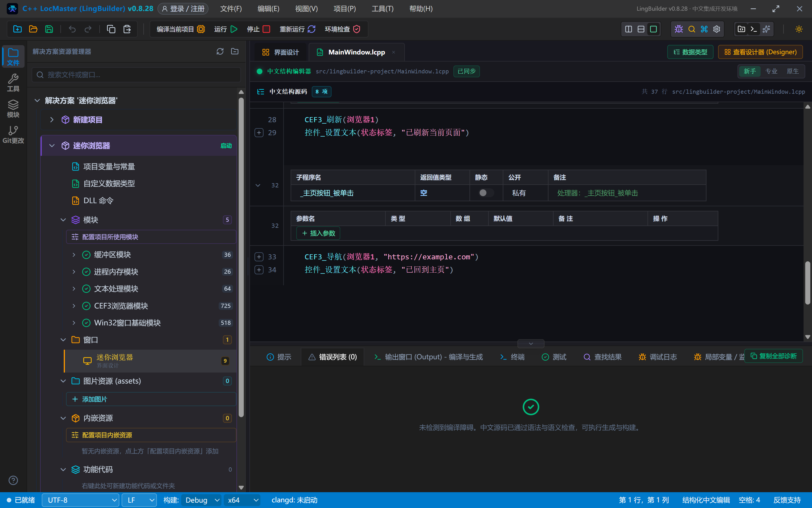Image resolution: width=812 pixels, height=508 pixels.
Task: Click the AI sparkle toolbar icon
Action: [x=766, y=29]
